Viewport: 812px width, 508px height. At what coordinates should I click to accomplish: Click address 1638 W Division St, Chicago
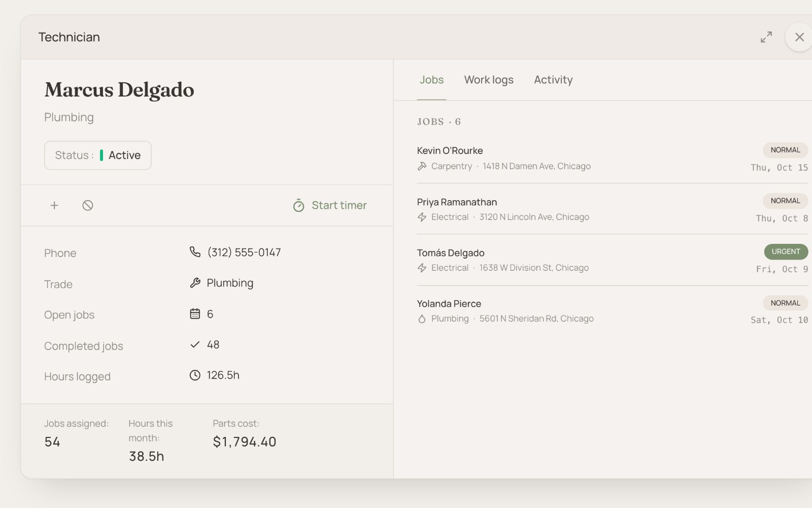click(x=534, y=268)
